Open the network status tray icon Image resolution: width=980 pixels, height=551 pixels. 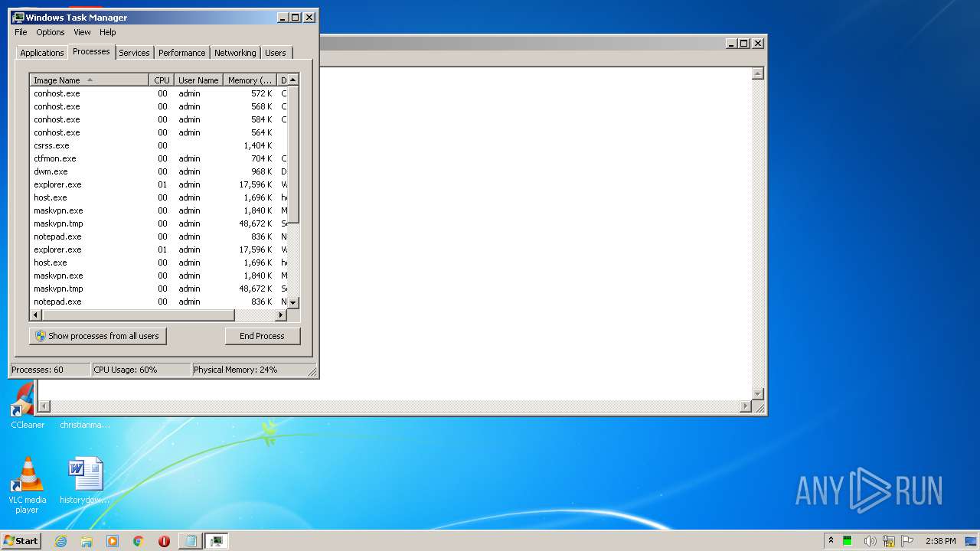tap(889, 541)
